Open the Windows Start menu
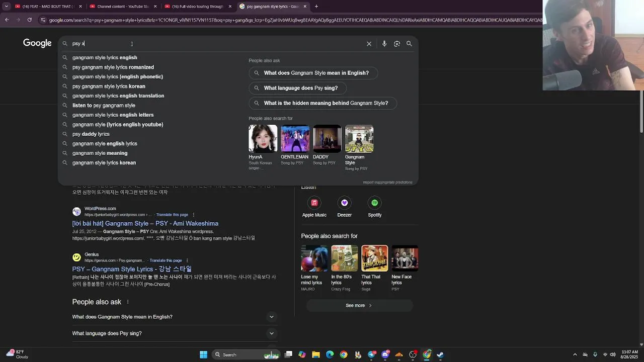This screenshot has width=644, height=362. (203, 354)
